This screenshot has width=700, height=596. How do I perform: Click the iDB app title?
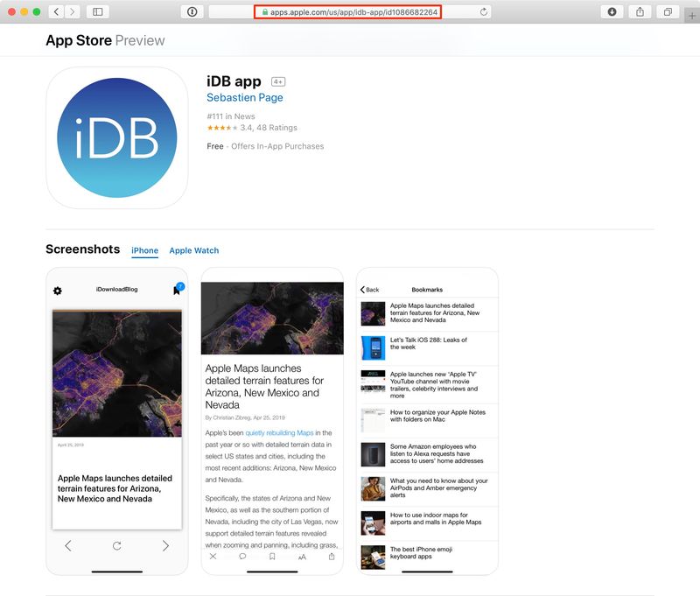coord(234,81)
